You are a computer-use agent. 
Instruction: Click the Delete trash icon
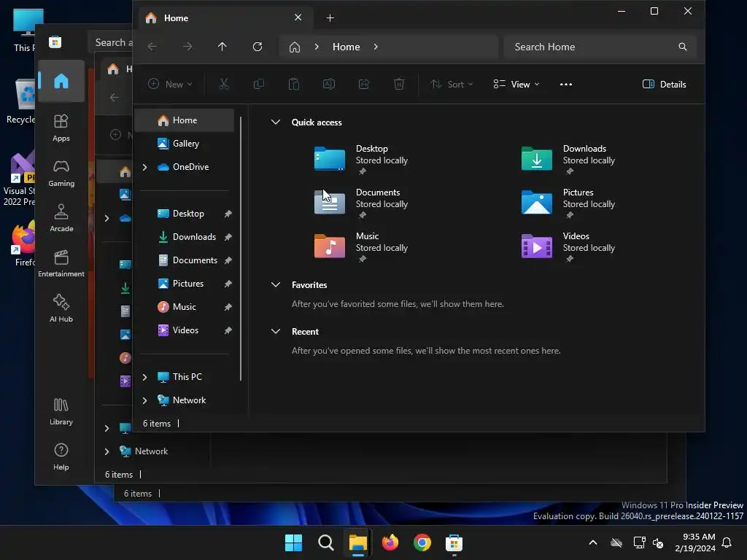point(399,85)
